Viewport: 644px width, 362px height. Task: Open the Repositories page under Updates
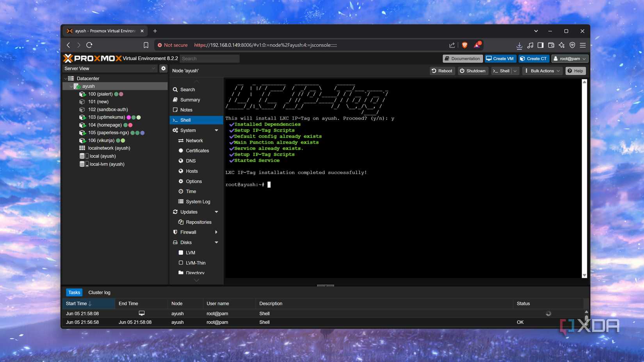(x=199, y=222)
